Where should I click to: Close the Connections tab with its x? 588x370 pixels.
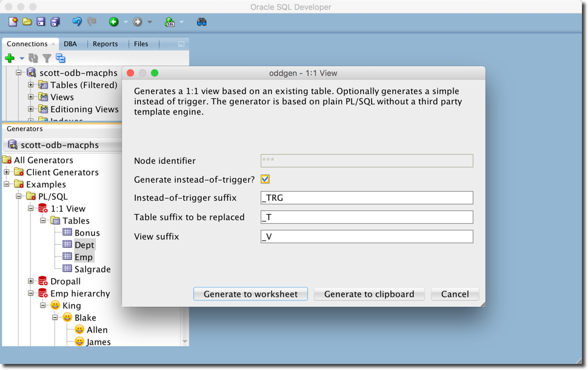tap(53, 44)
